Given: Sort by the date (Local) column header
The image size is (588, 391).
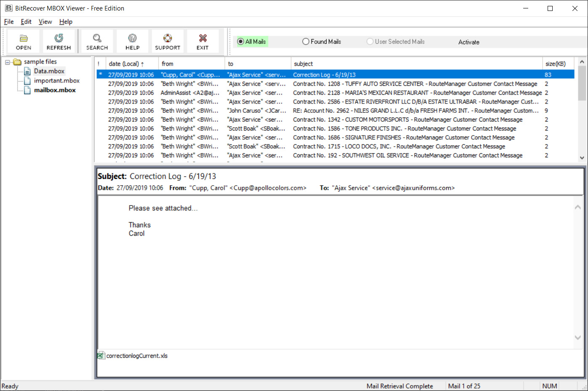Looking at the screenshot, I should 132,64.
